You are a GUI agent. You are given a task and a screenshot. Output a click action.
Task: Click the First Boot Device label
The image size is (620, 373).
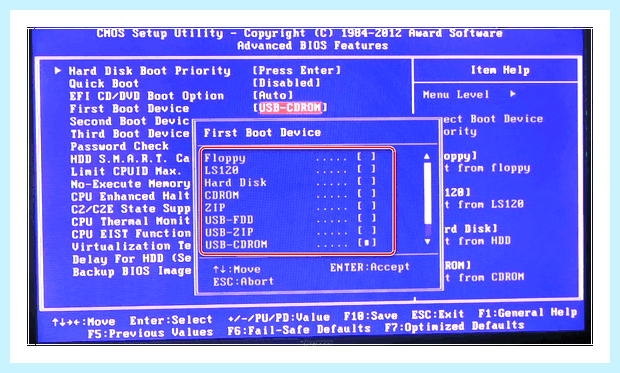click(129, 109)
